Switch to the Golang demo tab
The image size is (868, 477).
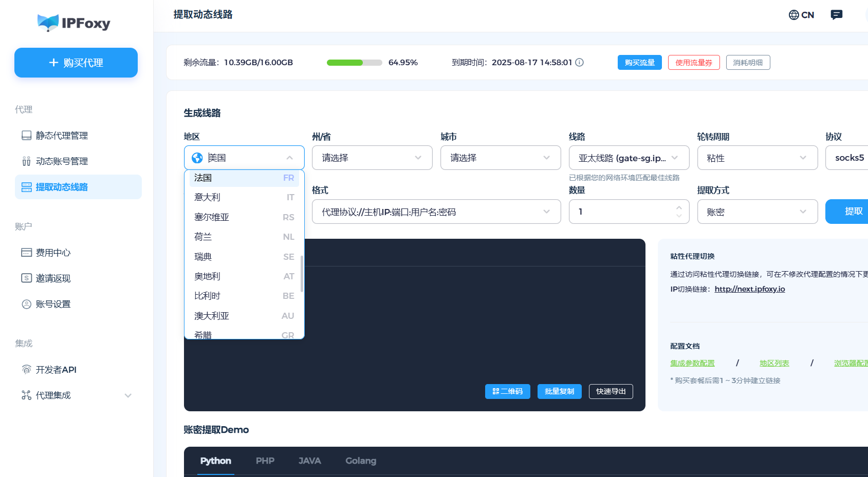(361, 461)
